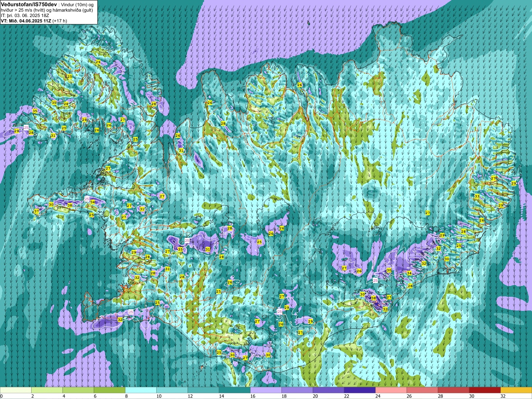Viewport: 532px width, 399px height.
Task: Select the light lavender 16–18 m/s legend swatch
Action: click(266, 390)
